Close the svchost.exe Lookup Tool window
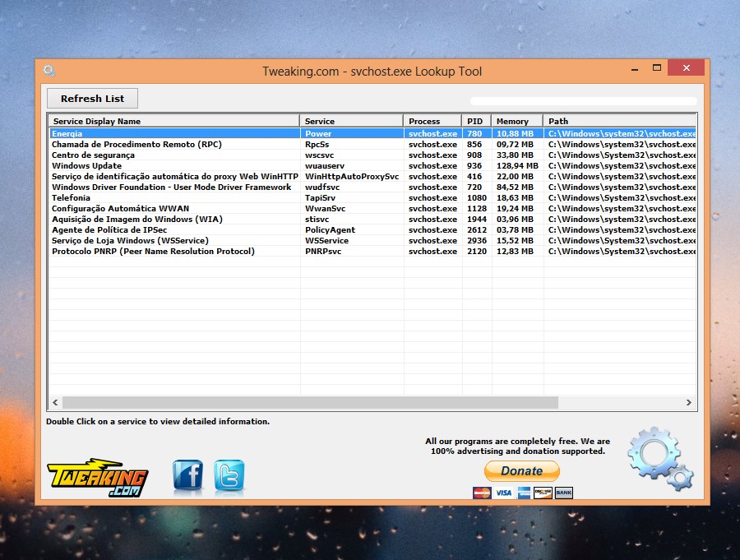 pos(687,68)
